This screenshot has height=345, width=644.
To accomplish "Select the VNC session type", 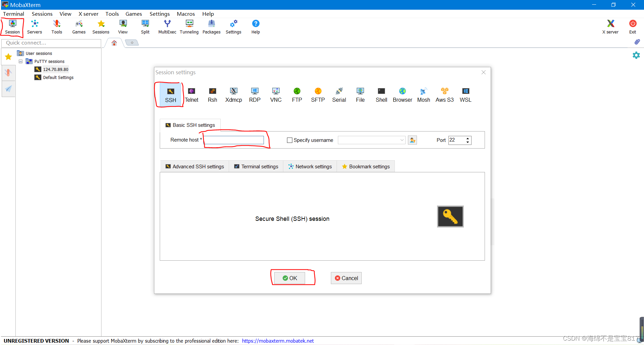I will 276,95.
